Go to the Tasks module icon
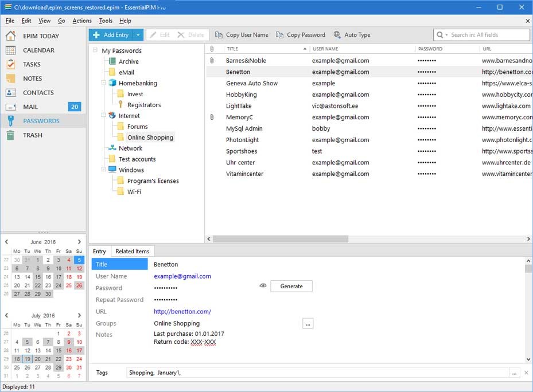This screenshot has height=392, width=533. (10, 65)
